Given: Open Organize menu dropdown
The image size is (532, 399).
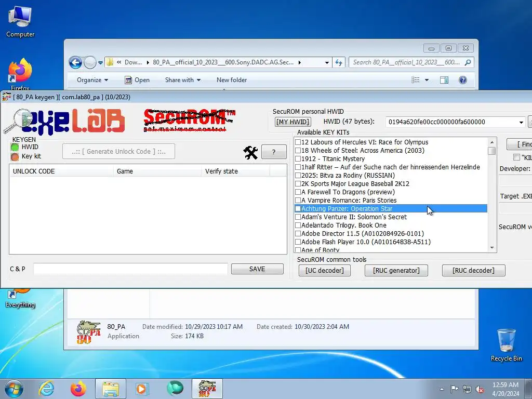Looking at the screenshot, I should (92, 80).
